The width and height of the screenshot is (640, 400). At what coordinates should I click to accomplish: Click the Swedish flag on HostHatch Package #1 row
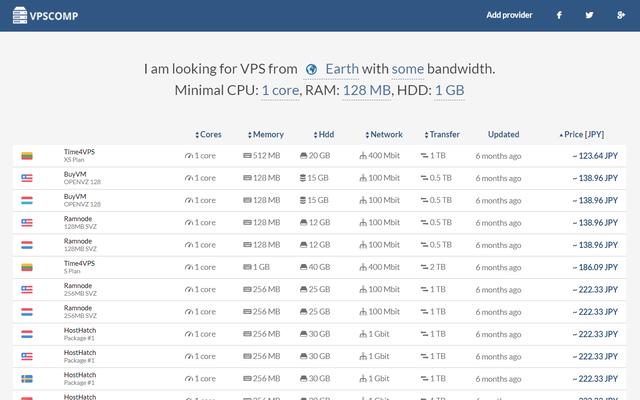click(x=27, y=379)
